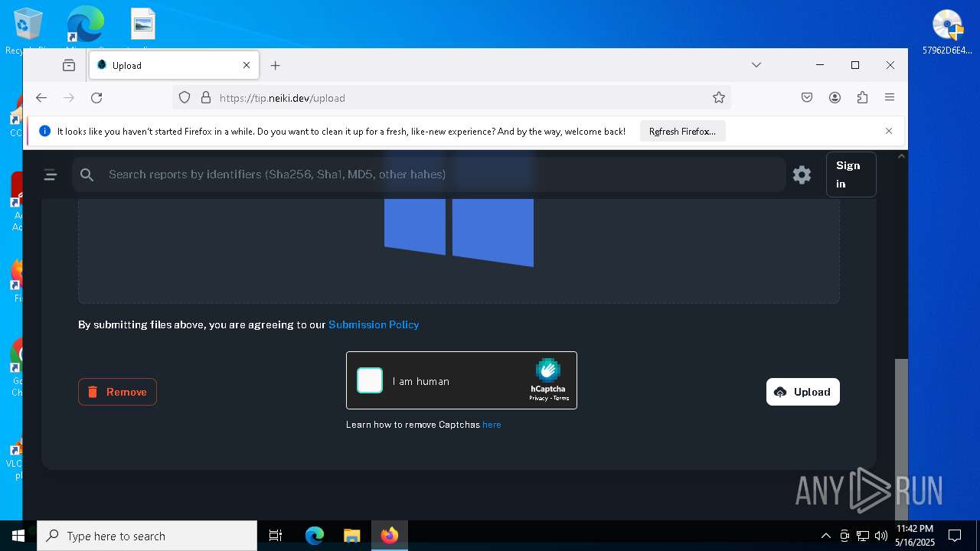Open 'here' link about removing Captchas
Image resolution: width=980 pixels, height=551 pixels.
(x=492, y=425)
